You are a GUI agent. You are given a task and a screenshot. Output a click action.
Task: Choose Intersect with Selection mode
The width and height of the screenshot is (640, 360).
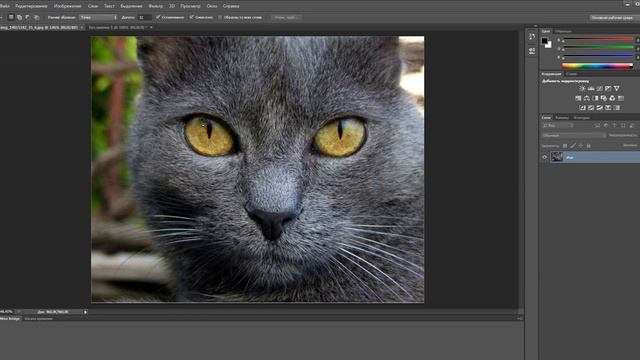[x=36, y=17]
